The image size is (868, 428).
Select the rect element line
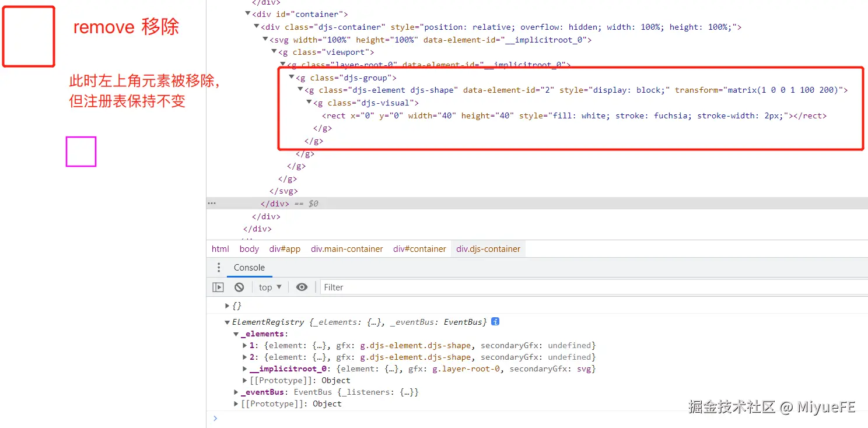[574, 115]
